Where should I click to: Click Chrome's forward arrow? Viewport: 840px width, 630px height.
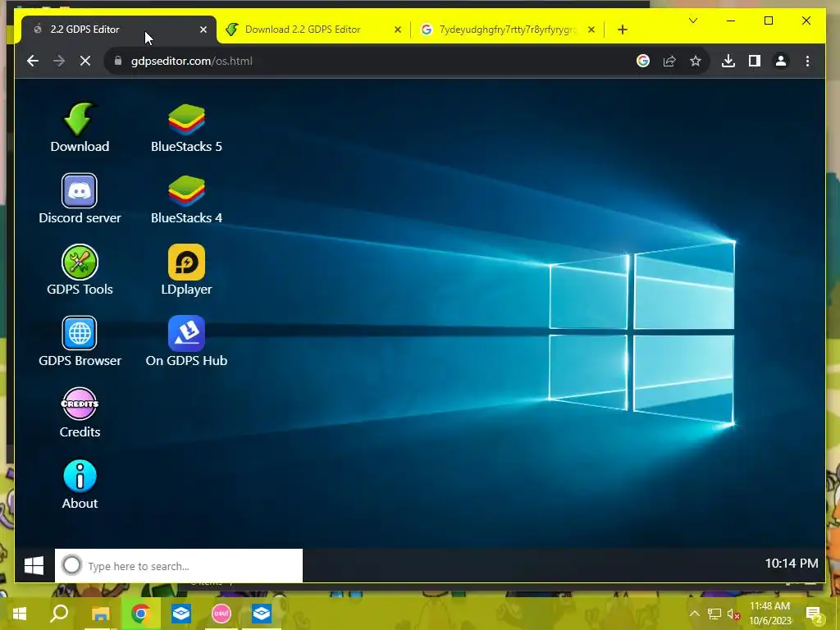[x=59, y=61]
